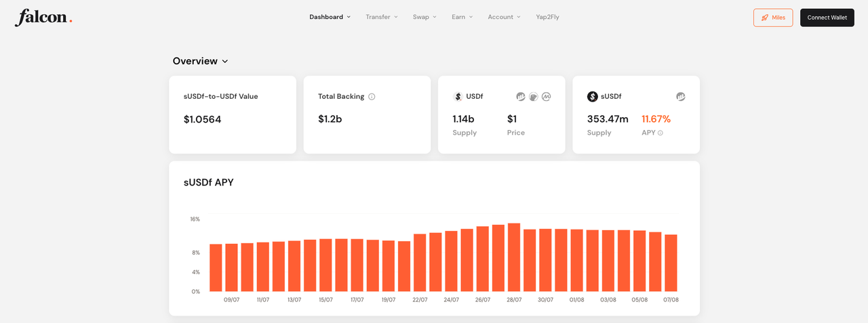Click the 24/07 x-axis date label
This screenshot has height=323, width=868.
tap(451, 300)
